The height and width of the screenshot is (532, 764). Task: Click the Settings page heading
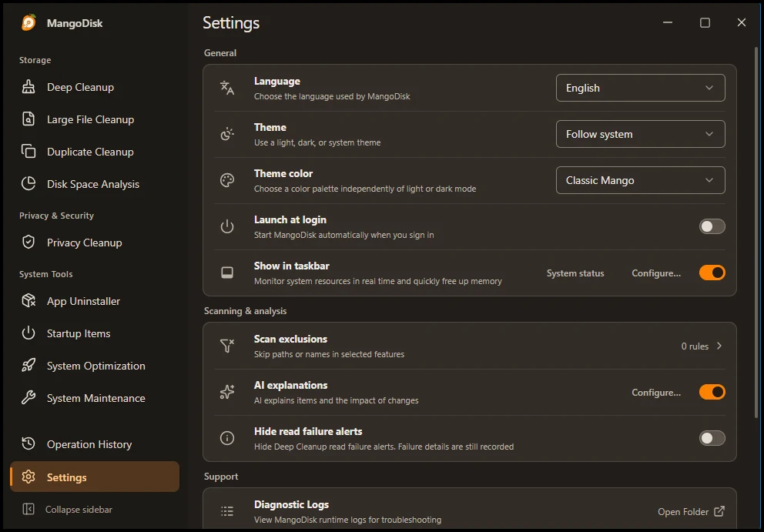click(x=231, y=23)
